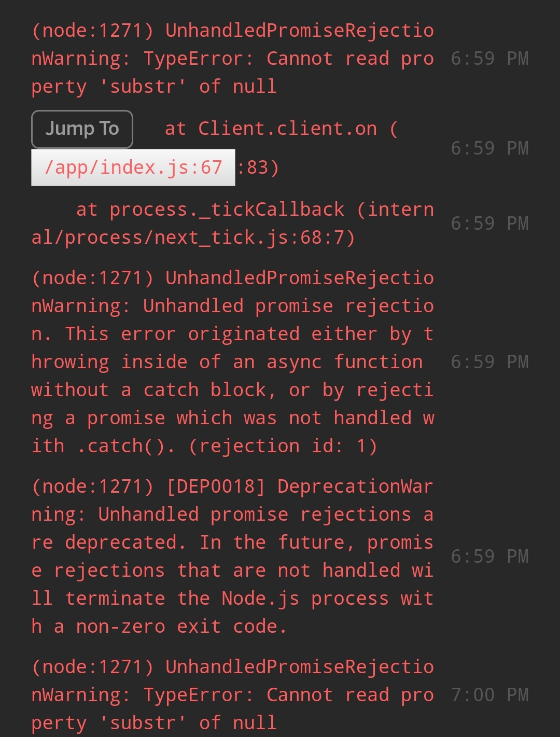Click the highlighted file path box
The width and height of the screenshot is (560, 737).
[x=133, y=167]
